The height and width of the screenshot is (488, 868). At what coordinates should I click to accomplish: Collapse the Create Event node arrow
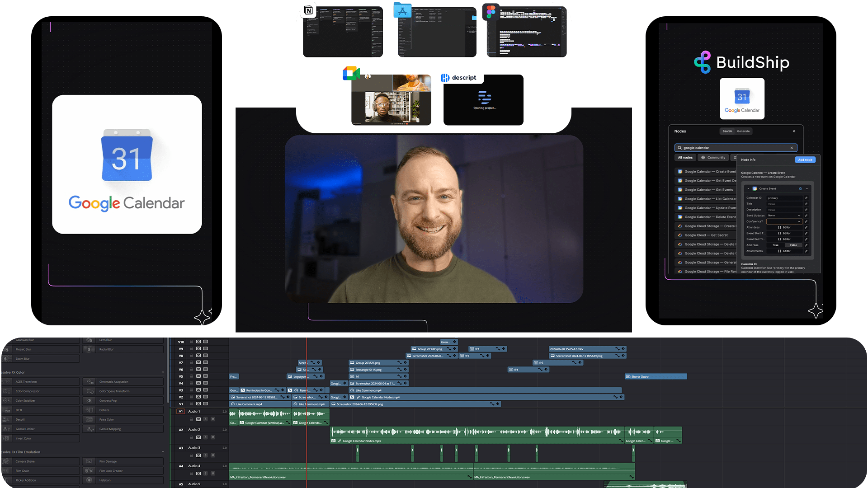click(748, 188)
